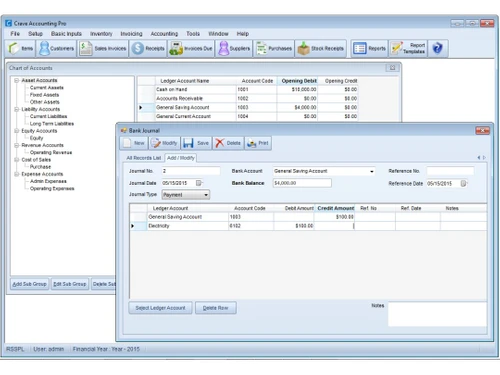Click the Notes text area
The width and height of the screenshot is (500, 375).
tap(437, 314)
